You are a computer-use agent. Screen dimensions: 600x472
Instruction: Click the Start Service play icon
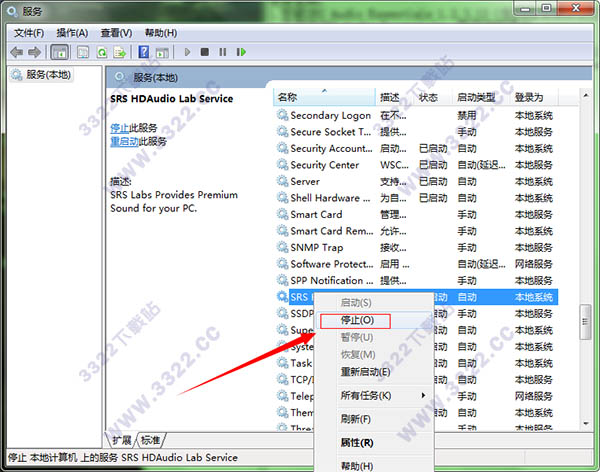187,52
